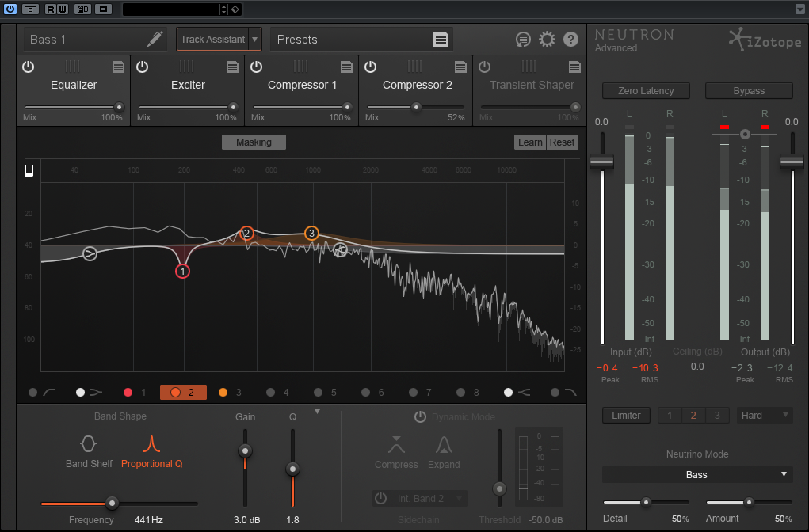Image resolution: width=809 pixels, height=532 pixels.
Task: Click the Bass 1 name field
Action: [95, 39]
